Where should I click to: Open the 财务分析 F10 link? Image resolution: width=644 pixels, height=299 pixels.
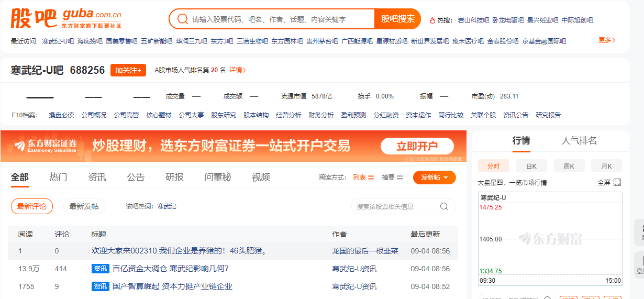(321, 115)
